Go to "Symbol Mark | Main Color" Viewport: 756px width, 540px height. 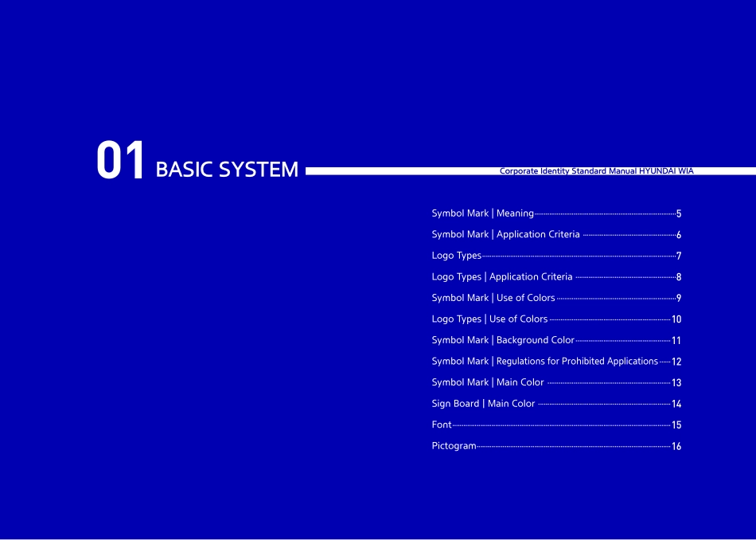tap(487, 382)
